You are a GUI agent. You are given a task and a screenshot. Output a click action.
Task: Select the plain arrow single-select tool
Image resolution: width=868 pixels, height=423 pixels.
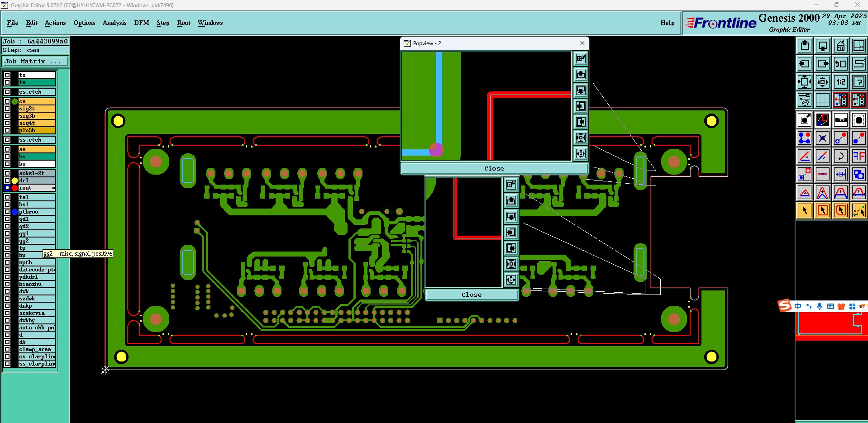coord(805,210)
